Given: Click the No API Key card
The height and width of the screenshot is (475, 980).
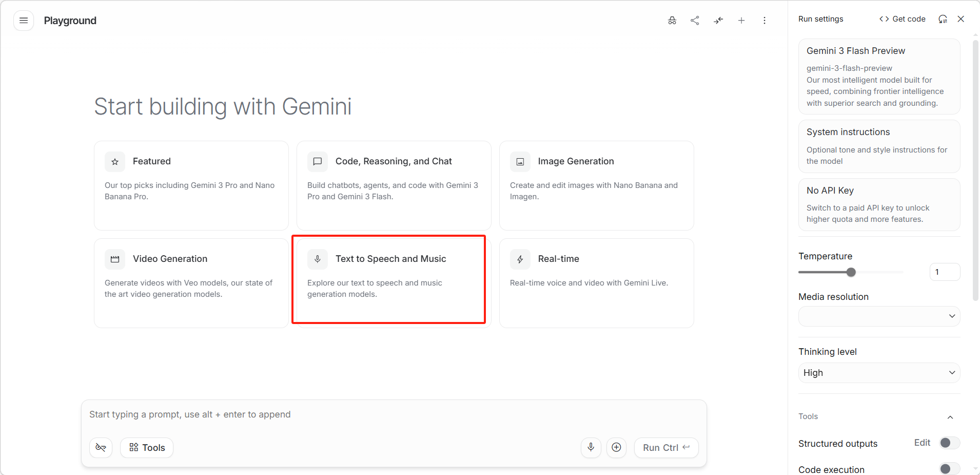Looking at the screenshot, I should coord(879,204).
